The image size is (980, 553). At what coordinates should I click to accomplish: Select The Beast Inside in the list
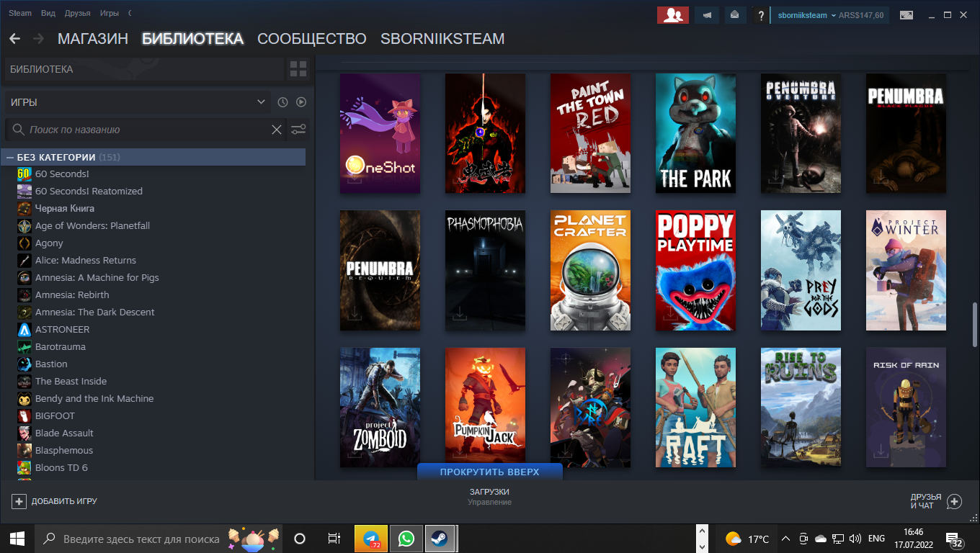(x=71, y=381)
